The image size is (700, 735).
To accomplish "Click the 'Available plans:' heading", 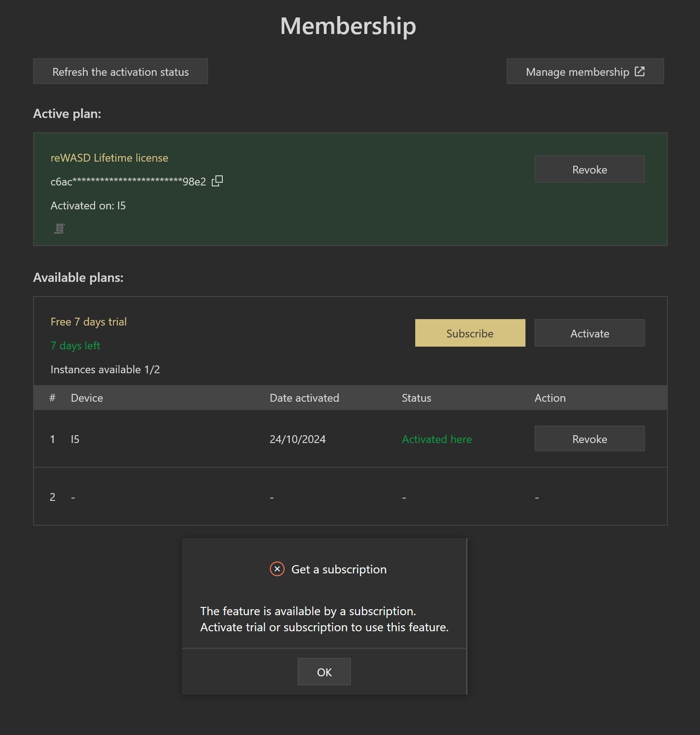I will tap(78, 278).
